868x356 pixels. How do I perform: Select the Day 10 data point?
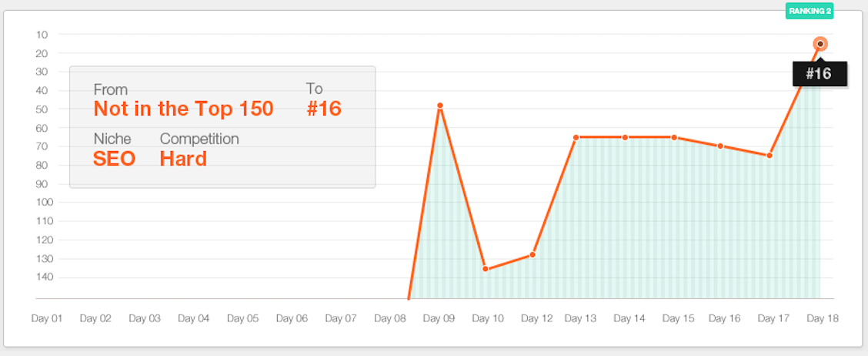(486, 269)
